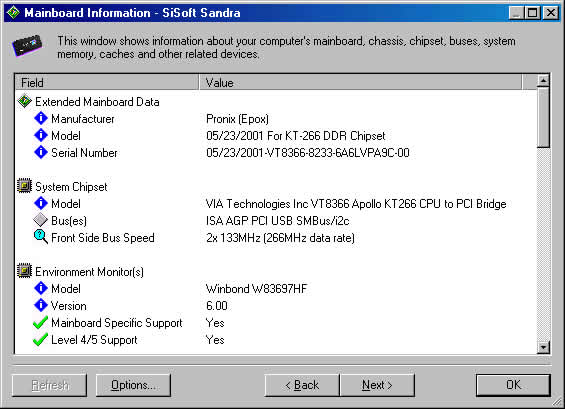Click the Environment Monitor(s) chip icon
Image resolution: width=565 pixels, height=409 pixels.
point(25,271)
